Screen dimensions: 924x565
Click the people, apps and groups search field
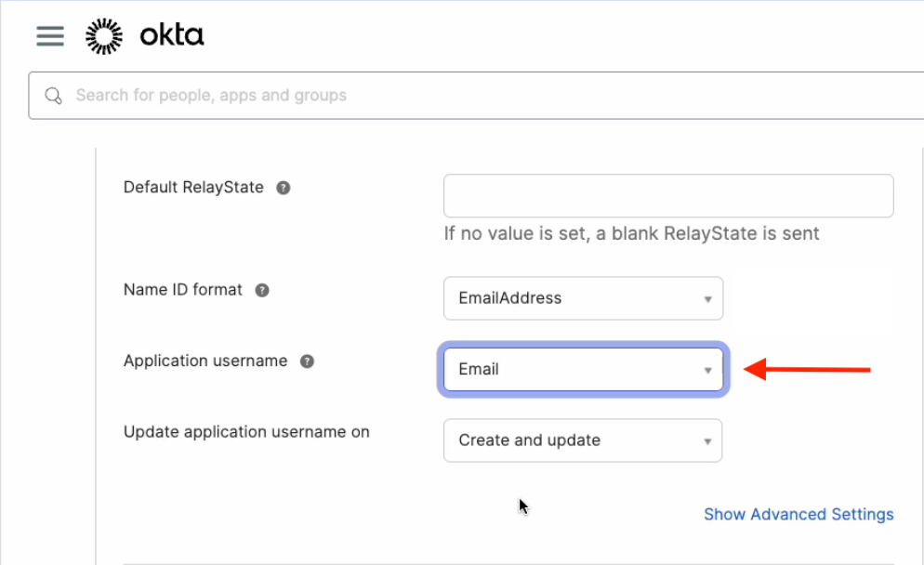(x=465, y=96)
